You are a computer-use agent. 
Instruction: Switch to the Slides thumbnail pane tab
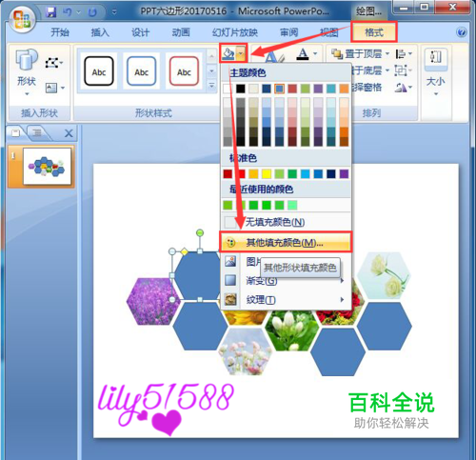(16, 132)
